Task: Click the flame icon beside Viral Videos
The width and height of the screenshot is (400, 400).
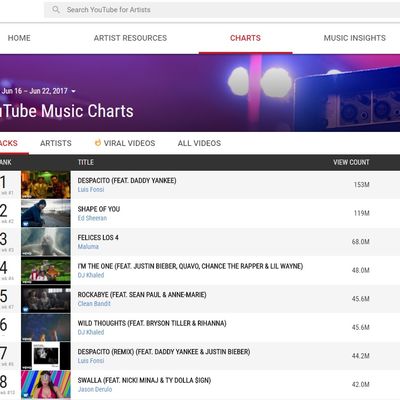Action: pos(98,143)
